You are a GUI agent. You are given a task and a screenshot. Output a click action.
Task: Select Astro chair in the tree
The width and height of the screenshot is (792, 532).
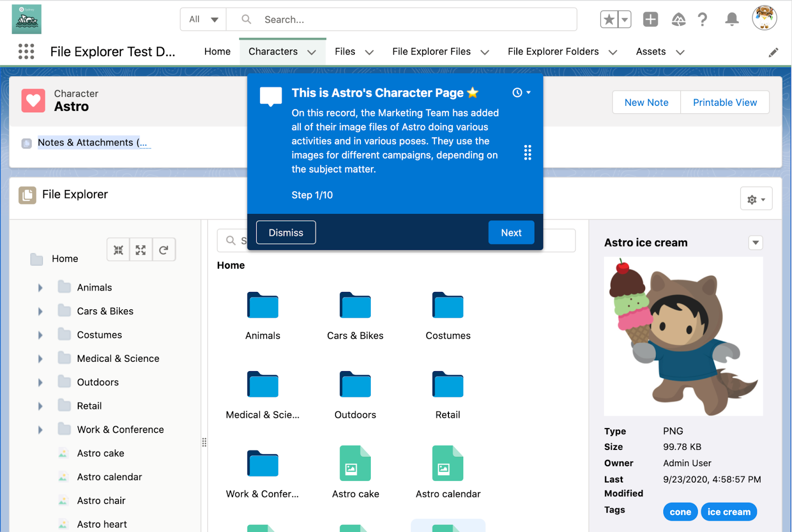(x=101, y=501)
